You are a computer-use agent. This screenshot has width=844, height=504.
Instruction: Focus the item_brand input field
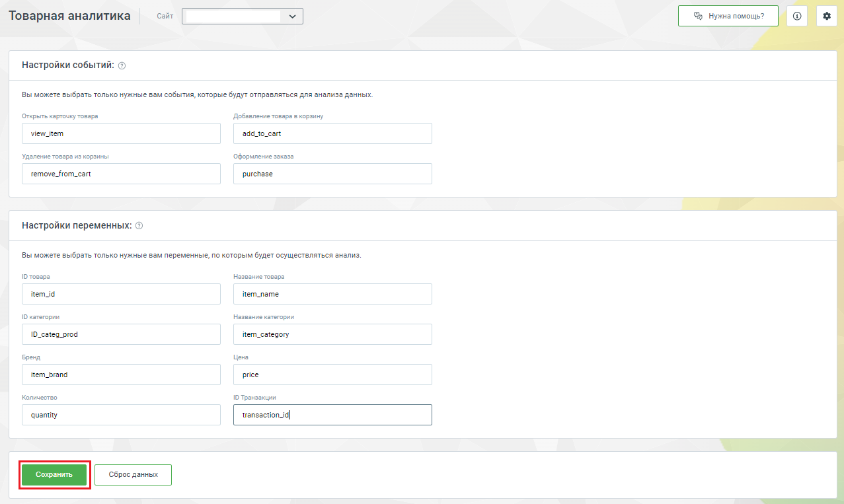[x=121, y=375]
